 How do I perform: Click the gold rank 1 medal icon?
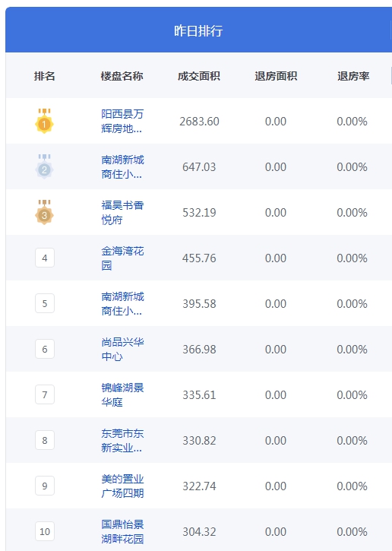(44, 121)
